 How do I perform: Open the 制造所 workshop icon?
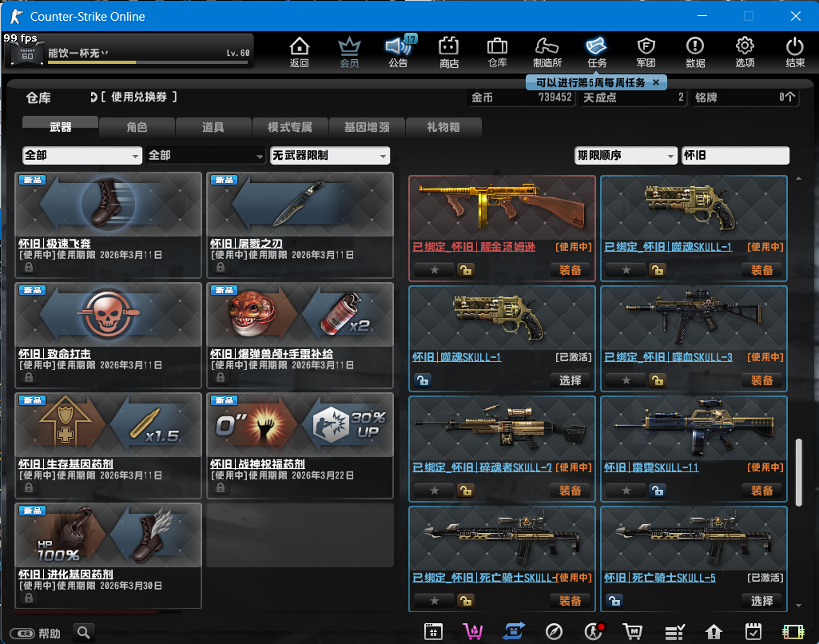(547, 52)
